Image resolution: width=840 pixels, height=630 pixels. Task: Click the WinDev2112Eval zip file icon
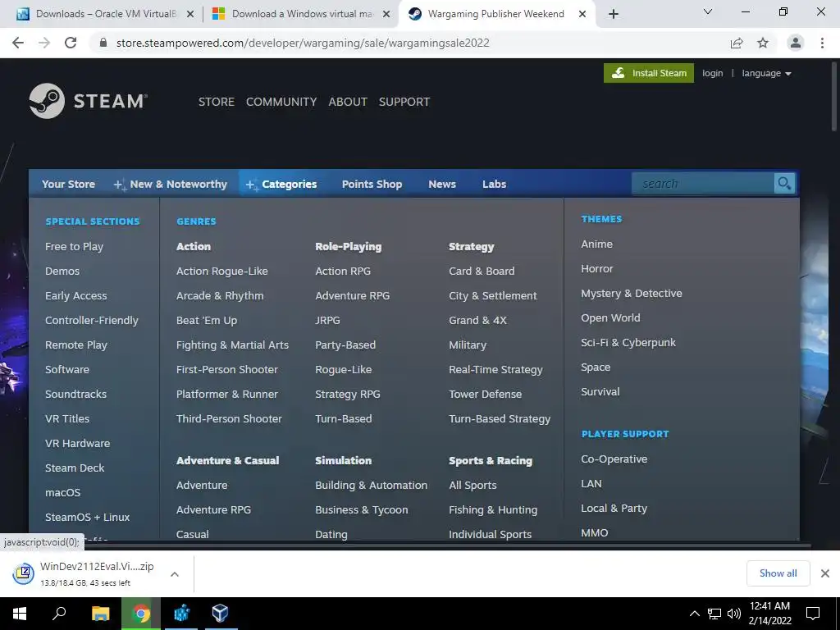point(23,573)
